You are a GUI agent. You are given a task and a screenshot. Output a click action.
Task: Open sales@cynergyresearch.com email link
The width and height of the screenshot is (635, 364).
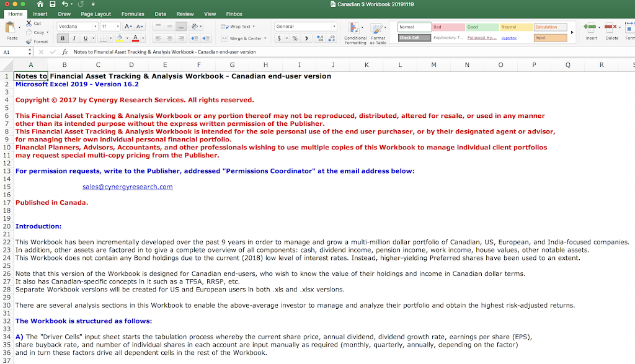[128, 187]
